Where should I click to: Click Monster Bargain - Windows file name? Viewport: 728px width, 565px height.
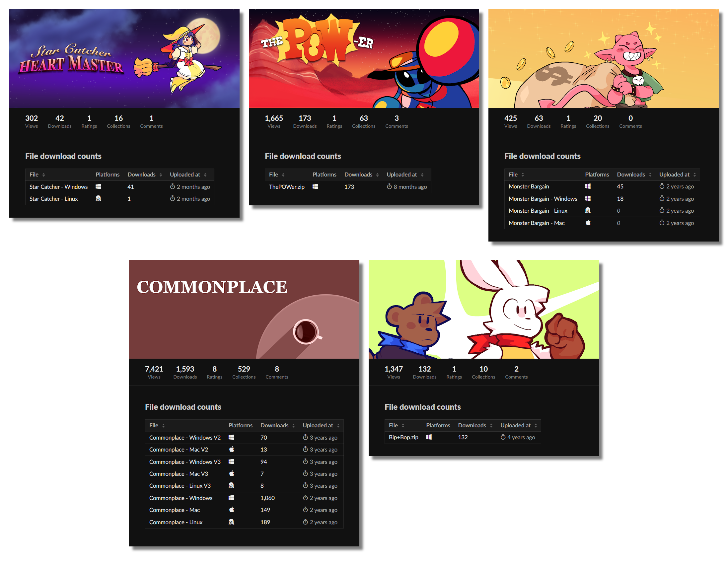coord(543,199)
